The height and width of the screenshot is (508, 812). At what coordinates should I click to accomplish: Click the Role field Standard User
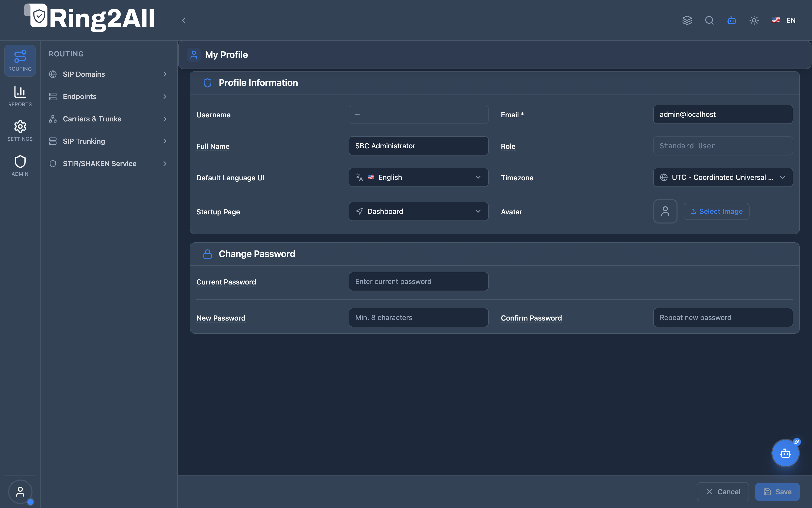point(723,146)
